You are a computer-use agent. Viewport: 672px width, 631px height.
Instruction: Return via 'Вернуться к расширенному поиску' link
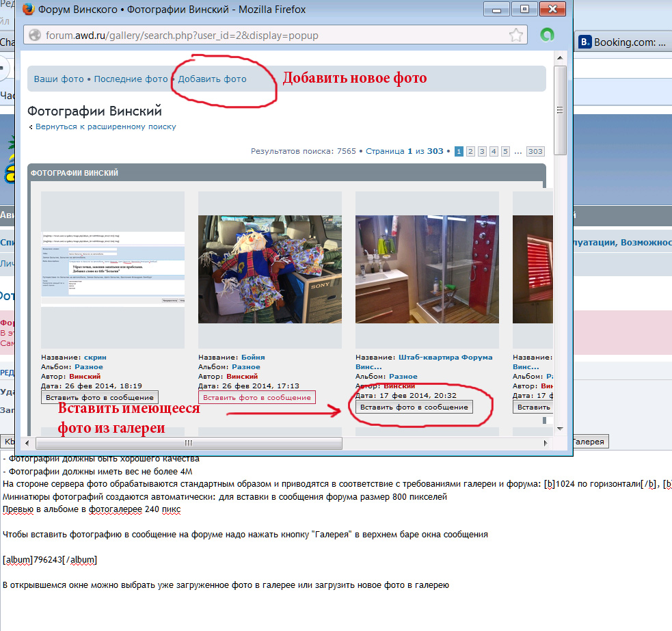click(105, 126)
